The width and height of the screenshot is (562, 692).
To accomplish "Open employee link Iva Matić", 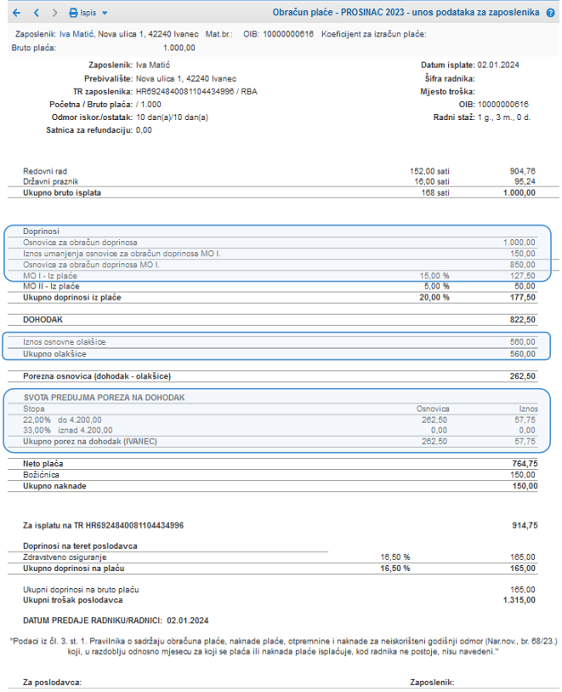I will coord(76,34).
